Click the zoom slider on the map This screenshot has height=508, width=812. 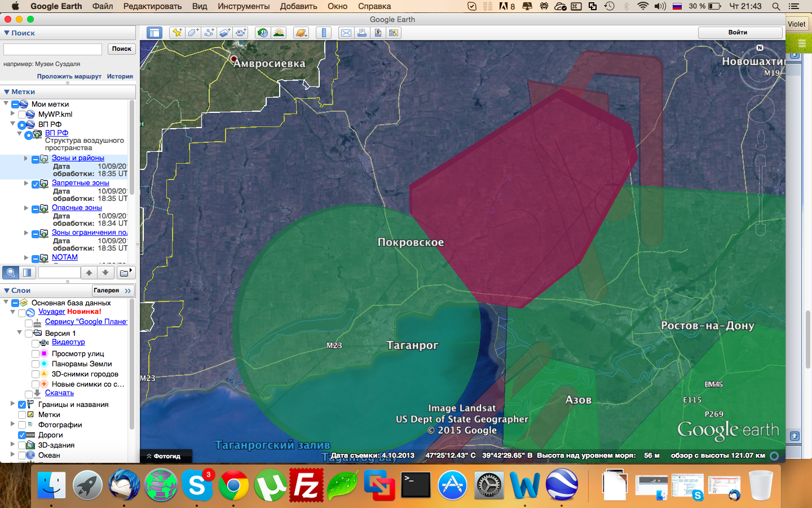coord(760,195)
